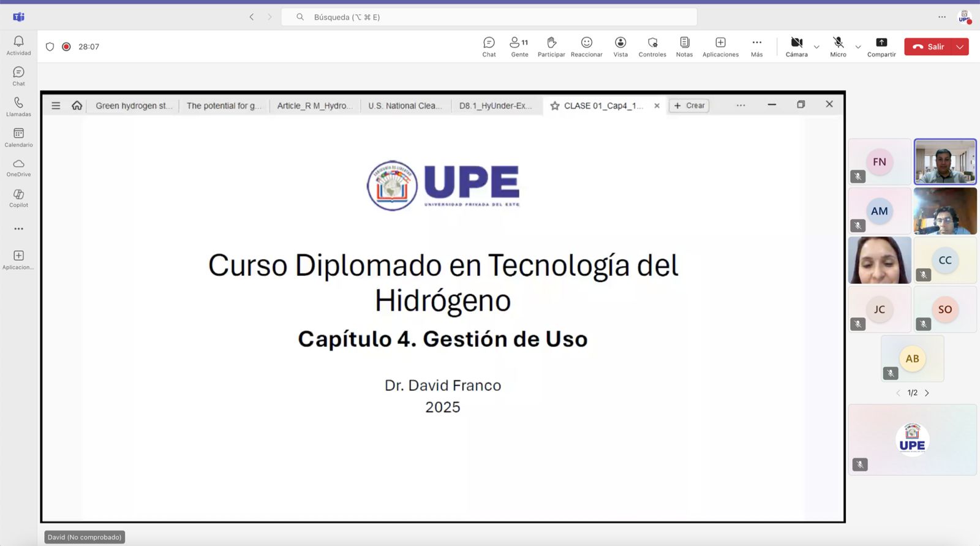Open the dropdown beside Salir

click(x=960, y=47)
